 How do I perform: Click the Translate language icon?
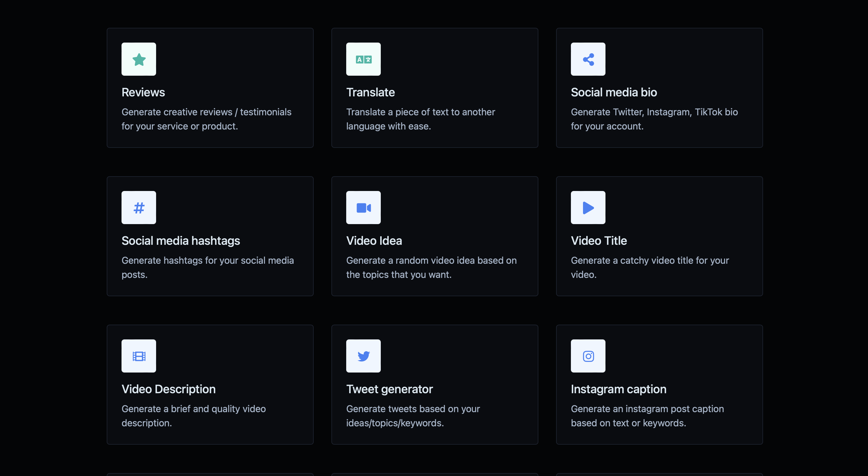[x=363, y=59]
